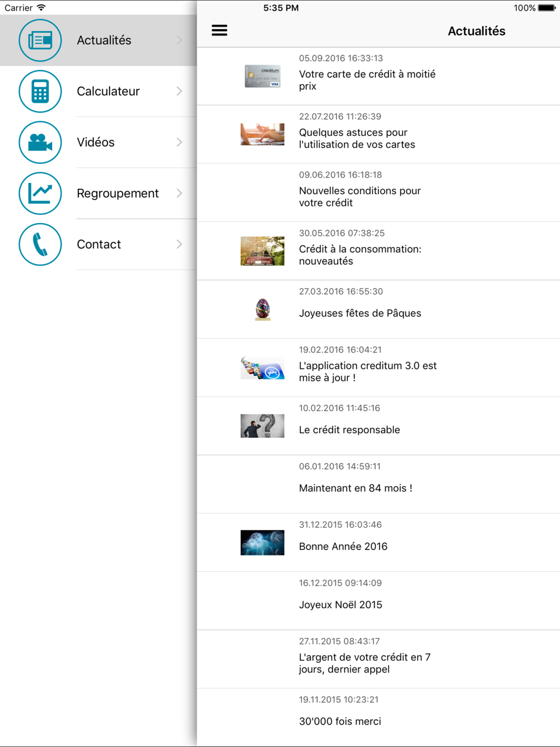The width and height of the screenshot is (560, 747).
Task: Select date '30.05.2016 07:38:25'
Action: (x=342, y=233)
